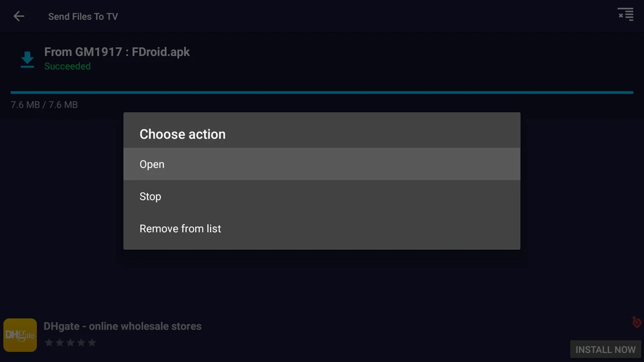
Task: Click the middle star of DHgate rating
Action: click(70, 343)
